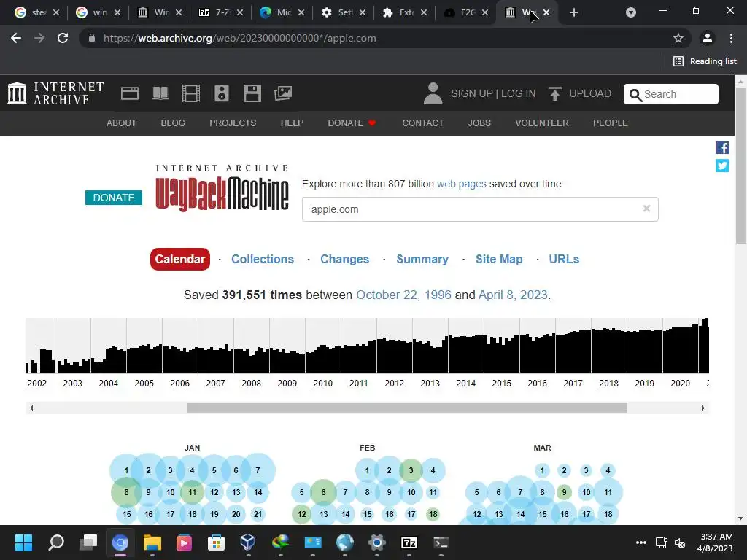Click the browser address bar
This screenshot has height=560, width=747.
coord(376,38)
